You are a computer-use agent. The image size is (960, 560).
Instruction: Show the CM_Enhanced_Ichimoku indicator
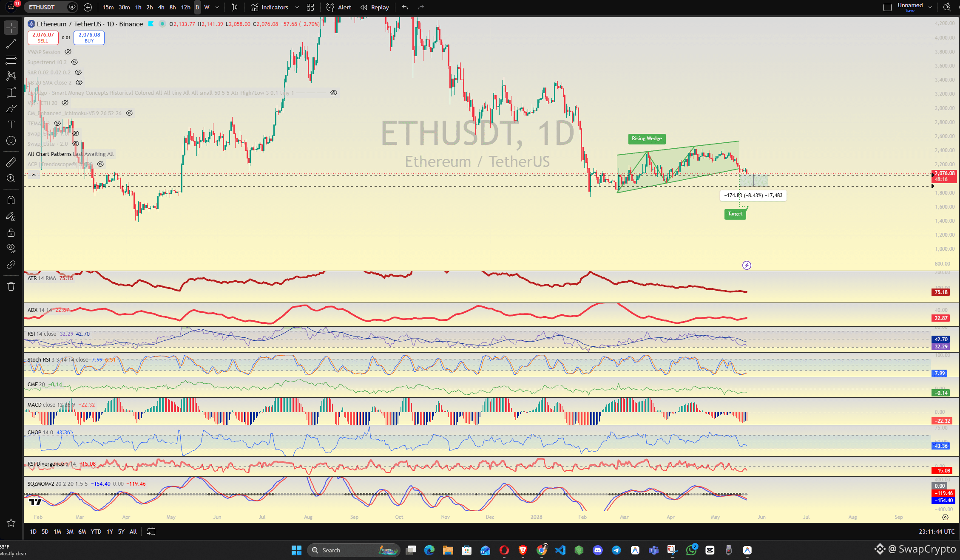tap(129, 113)
